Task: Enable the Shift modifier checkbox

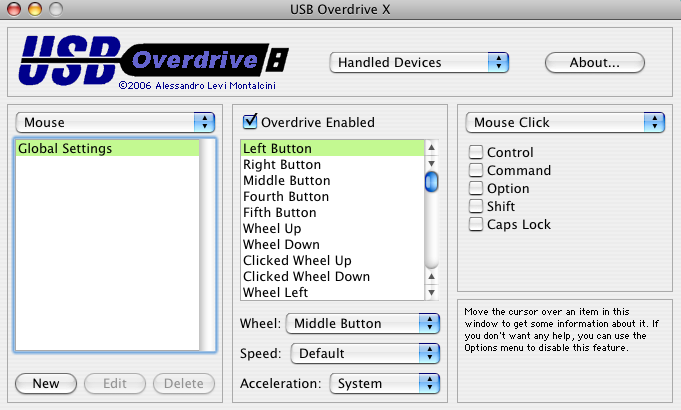Action: pos(476,206)
